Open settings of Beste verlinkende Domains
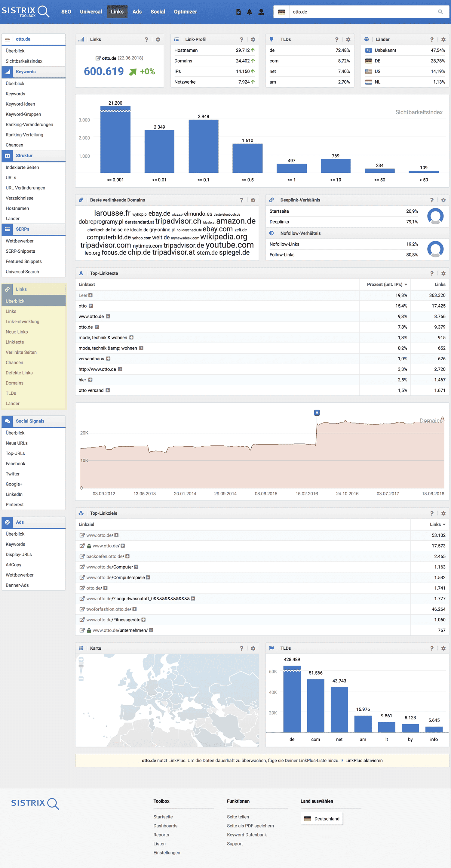This screenshot has height=868, width=451. 253,200
